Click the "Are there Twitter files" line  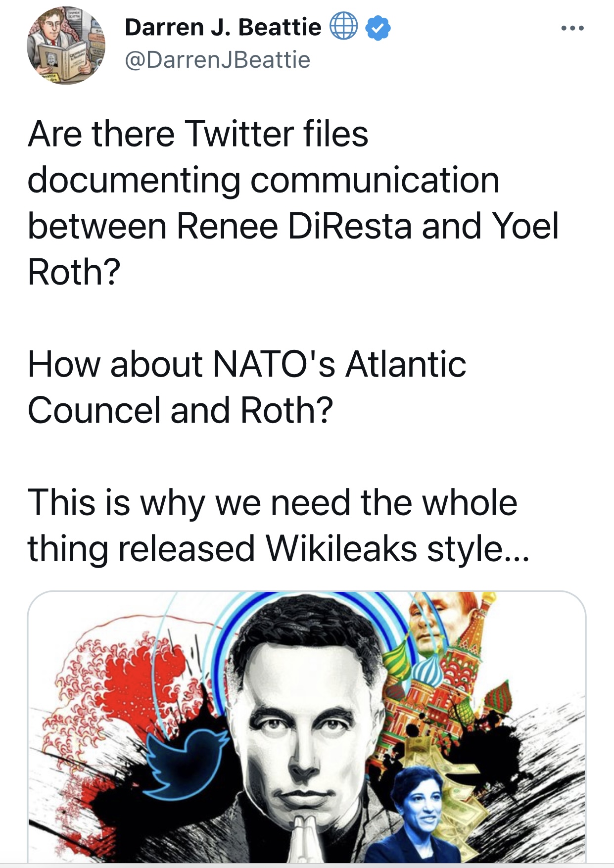(198, 134)
